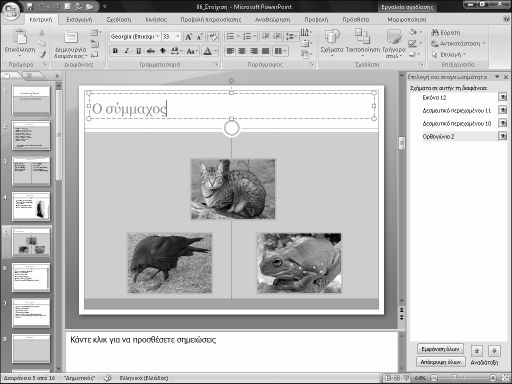The image size is (512, 384).
Task: Switch to Slide Sorter view icon
Action: pos(397,378)
